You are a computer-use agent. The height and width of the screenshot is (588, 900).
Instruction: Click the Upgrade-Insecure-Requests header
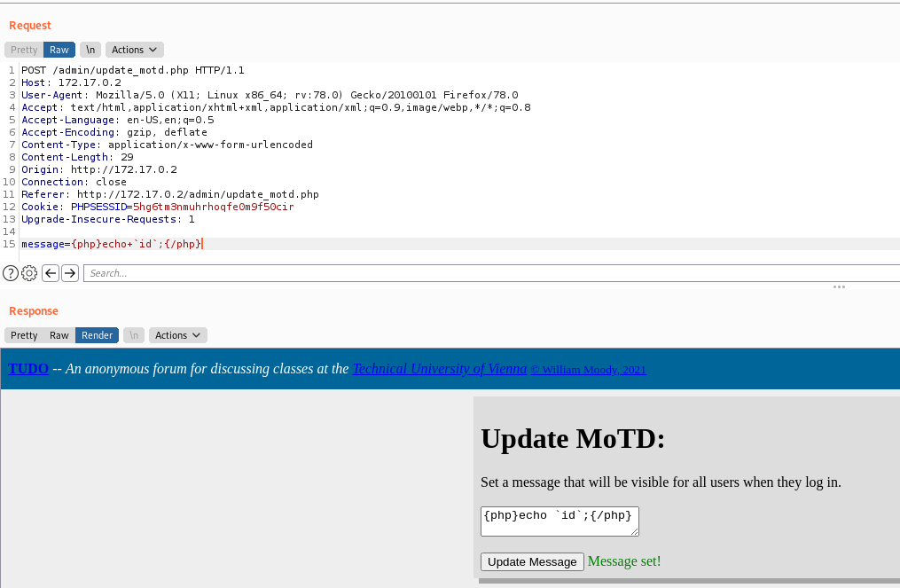[108, 219]
